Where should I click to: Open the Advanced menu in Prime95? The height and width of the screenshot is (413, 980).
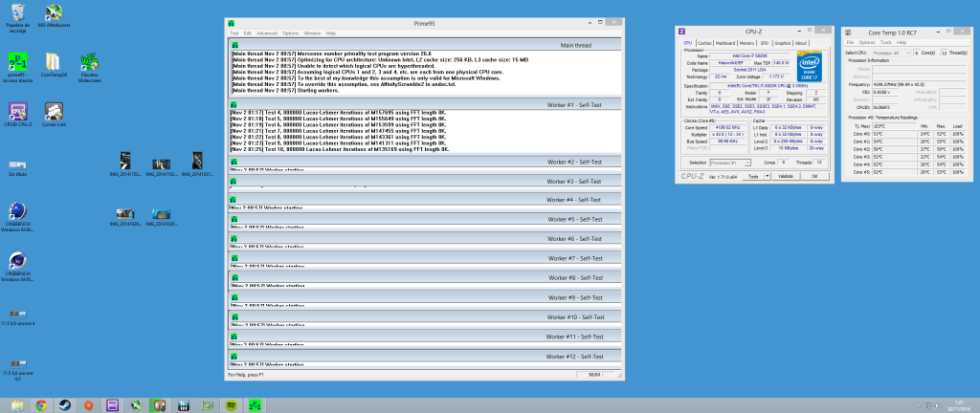267,33
